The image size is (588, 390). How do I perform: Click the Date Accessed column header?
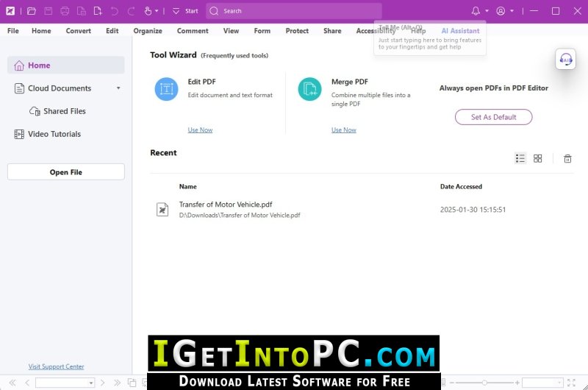tap(461, 187)
